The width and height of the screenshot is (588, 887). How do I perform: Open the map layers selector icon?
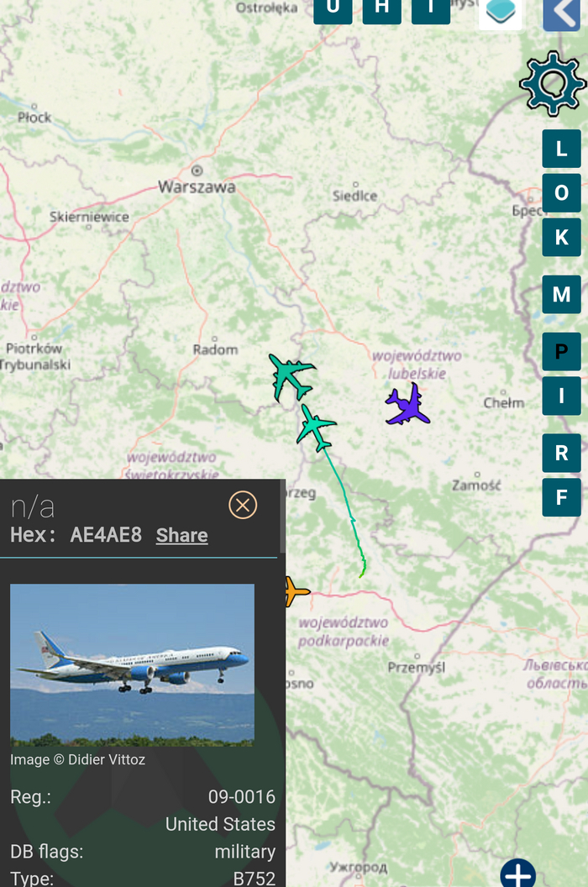(x=501, y=13)
